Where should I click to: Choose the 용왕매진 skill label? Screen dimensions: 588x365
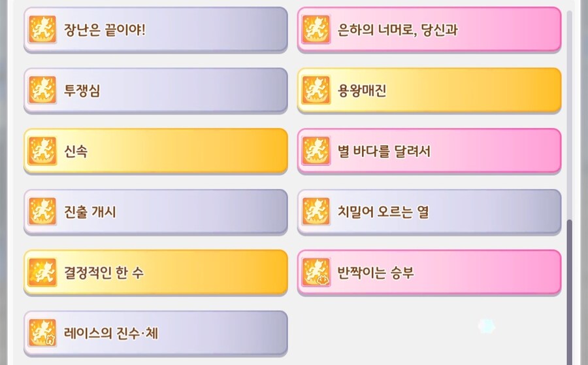[x=362, y=90]
